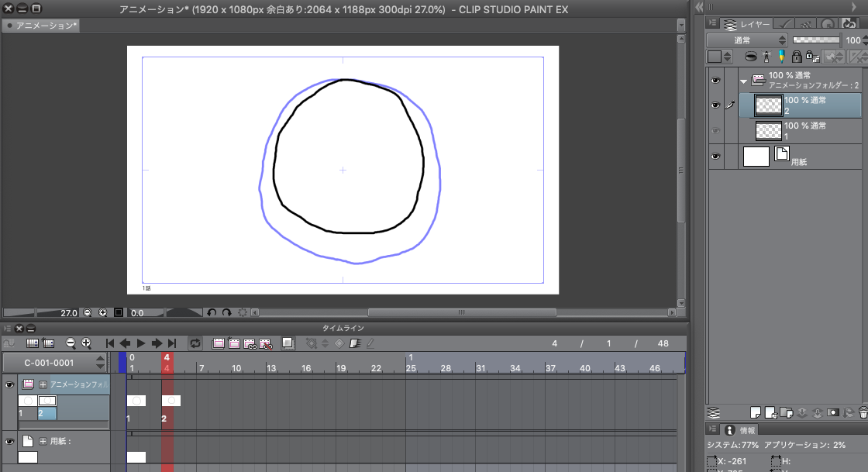The width and height of the screenshot is (868, 472).
Task: Click the new vector layer icon
Action: tap(770, 412)
